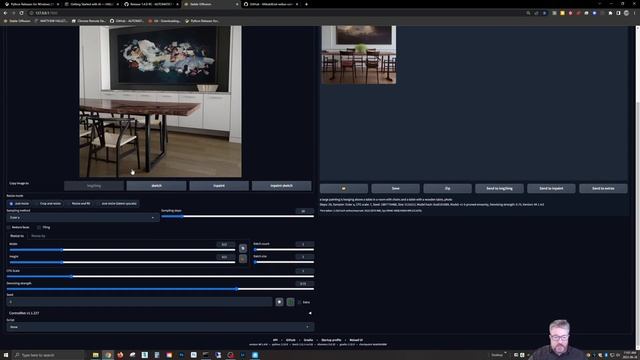This screenshot has height=360, width=640.
Task: Switch to the Python Releases for Windows browser tab
Action: 32,4
